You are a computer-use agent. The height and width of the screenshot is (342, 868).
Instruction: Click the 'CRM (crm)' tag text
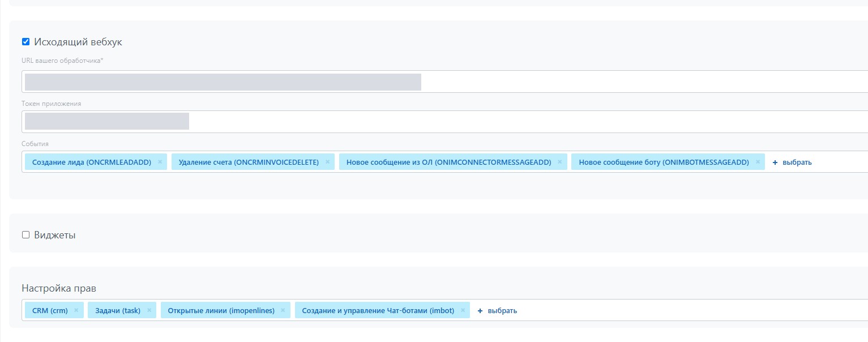[50, 311]
